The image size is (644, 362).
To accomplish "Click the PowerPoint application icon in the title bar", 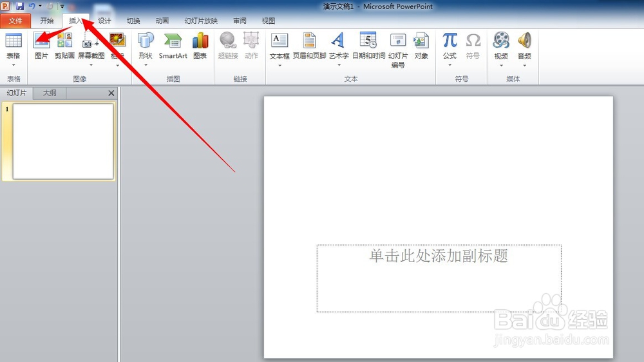I will click(5, 6).
